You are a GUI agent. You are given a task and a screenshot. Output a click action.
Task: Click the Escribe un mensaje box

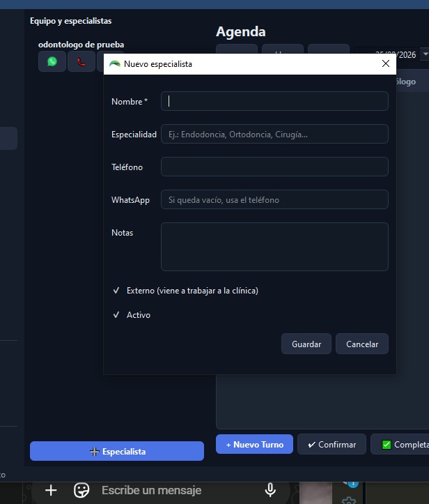click(x=152, y=490)
